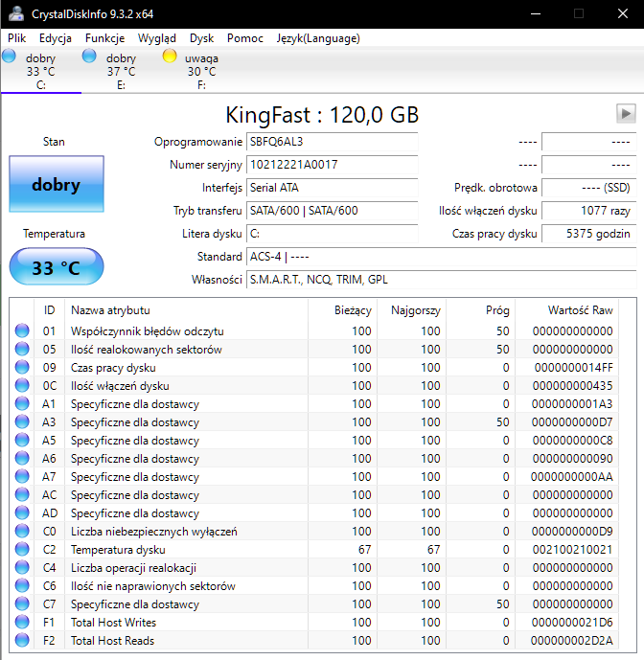Select the Total Host Writes row name
This screenshot has height=660, width=644.
coord(113,623)
